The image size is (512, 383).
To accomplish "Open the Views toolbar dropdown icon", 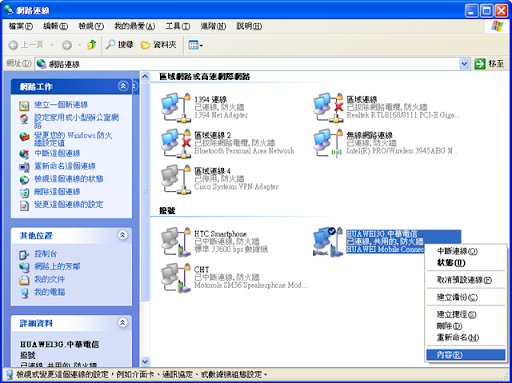I will tap(195, 45).
